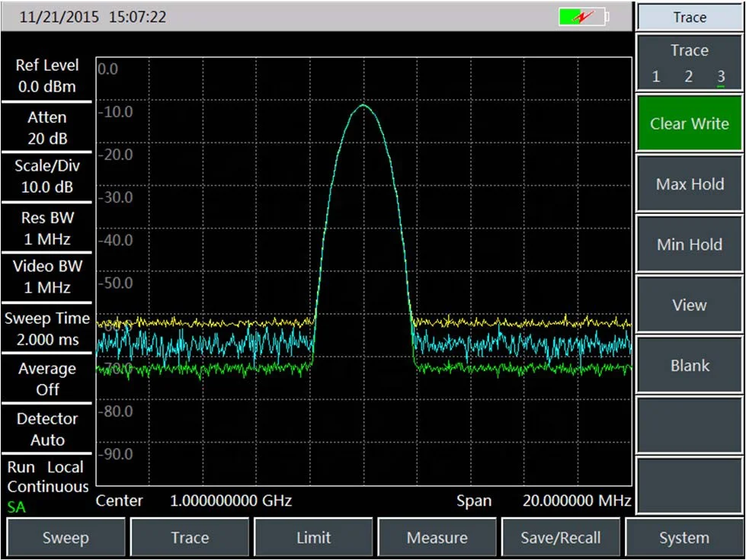The image size is (746, 560).
Task: Blank the selected trace
Action: tap(689, 366)
